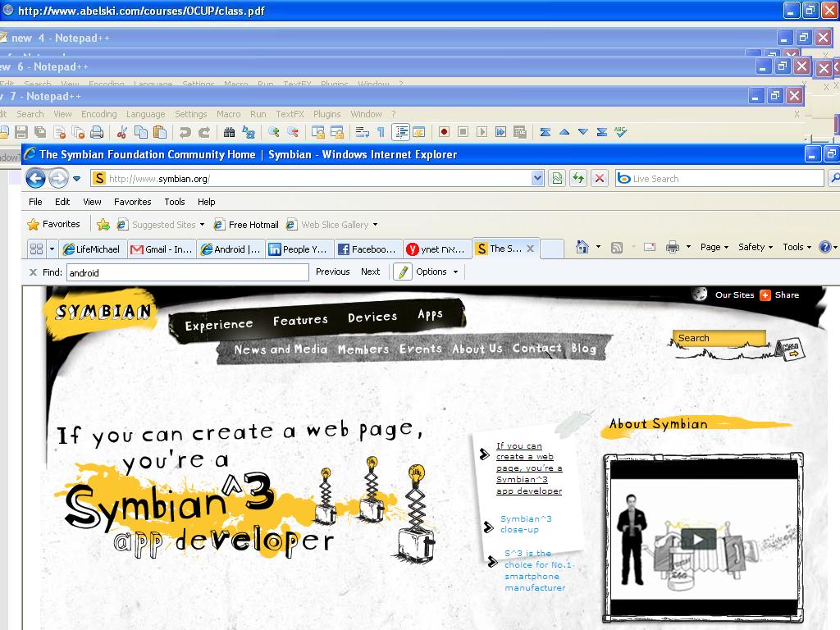The width and height of the screenshot is (840, 630).
Task: Click the Zoom Out magnifier in Notepad++
Action: (x=293, y=132)
